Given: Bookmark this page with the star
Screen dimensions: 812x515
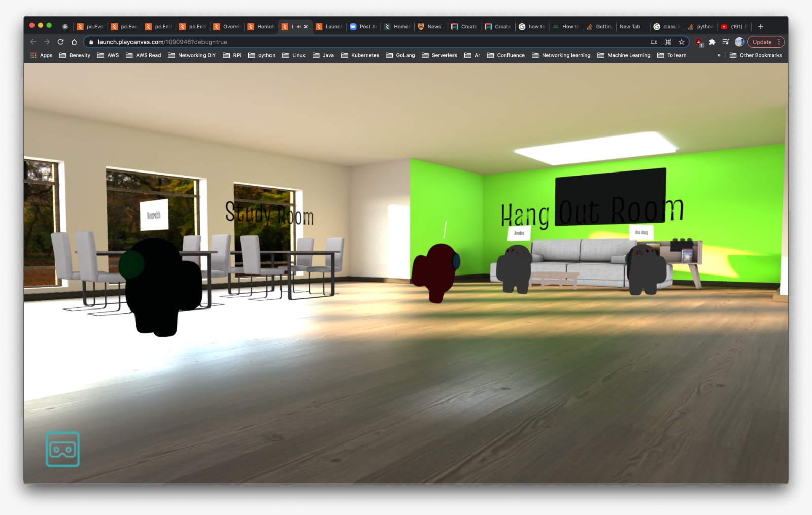Looking at the screenshot, I should pos(682,42).
